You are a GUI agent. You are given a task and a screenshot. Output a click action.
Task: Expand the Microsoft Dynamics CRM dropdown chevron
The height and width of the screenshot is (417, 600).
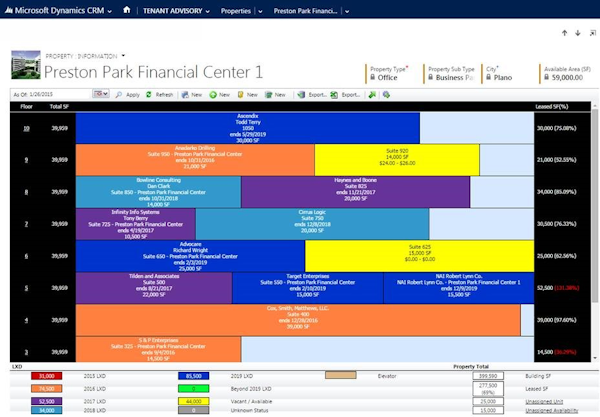[x=109, y=10]
